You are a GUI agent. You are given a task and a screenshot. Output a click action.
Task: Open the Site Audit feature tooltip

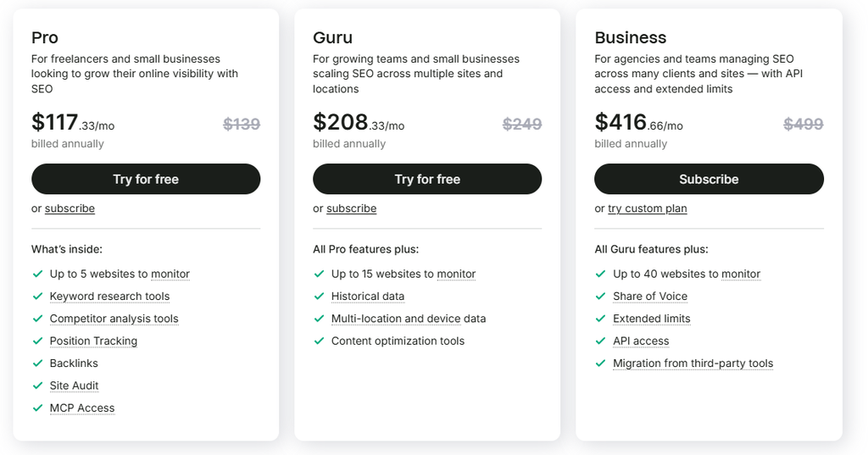click(75, 386)
